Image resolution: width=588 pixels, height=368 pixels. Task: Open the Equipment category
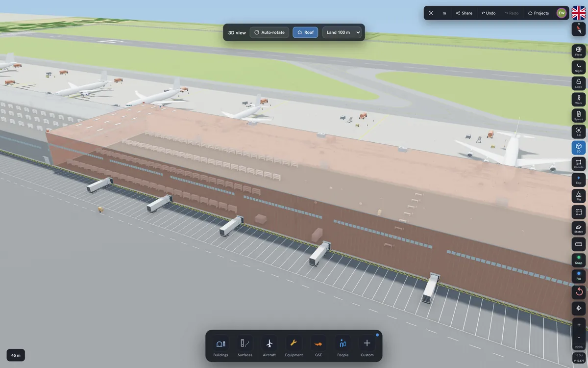[x=294, y=346]
